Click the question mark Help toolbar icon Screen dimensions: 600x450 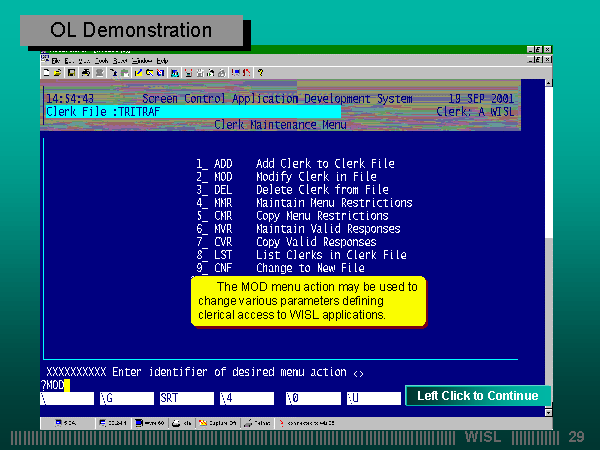(260, 72)
